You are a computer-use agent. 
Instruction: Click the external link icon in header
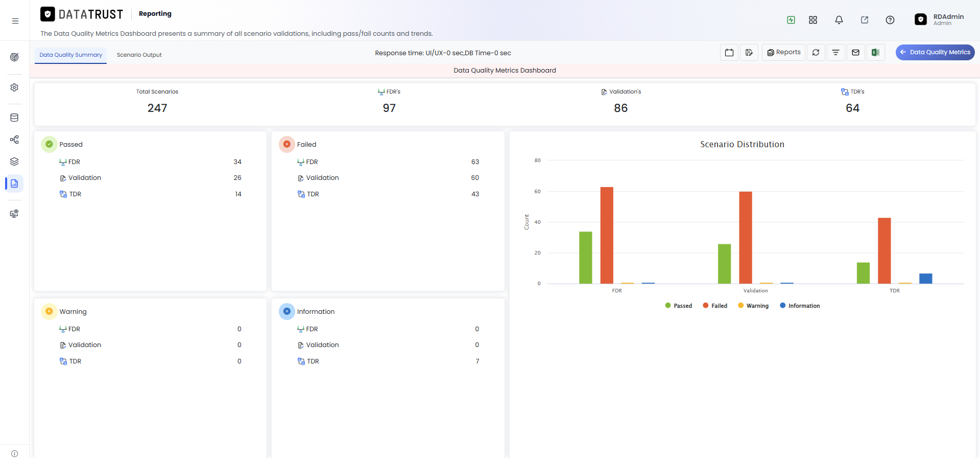[865, 20]
